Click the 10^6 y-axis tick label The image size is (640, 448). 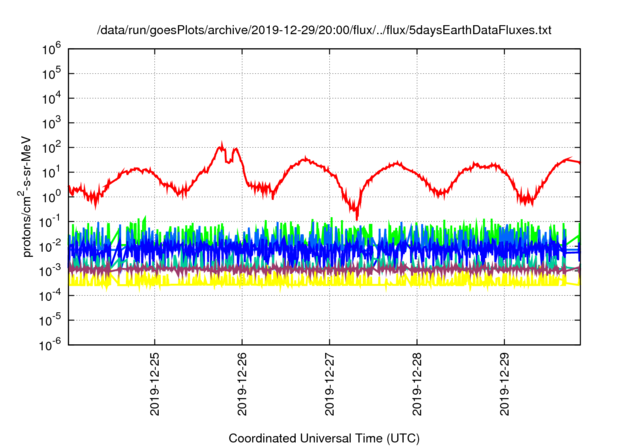tap(51, 50)
